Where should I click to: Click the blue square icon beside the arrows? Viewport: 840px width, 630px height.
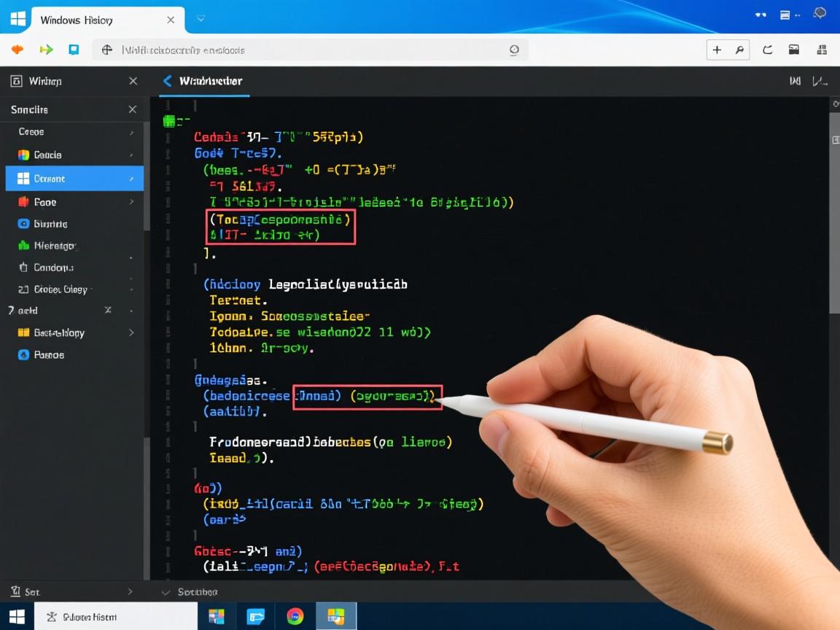[74, 50]
